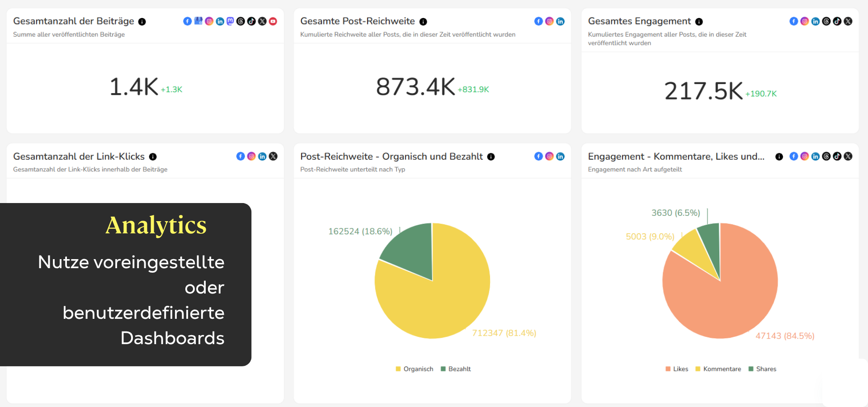Click Instagram icon in Gesamtanzahl der Beiträge card

pyautogui.click(x=209, y=21)
